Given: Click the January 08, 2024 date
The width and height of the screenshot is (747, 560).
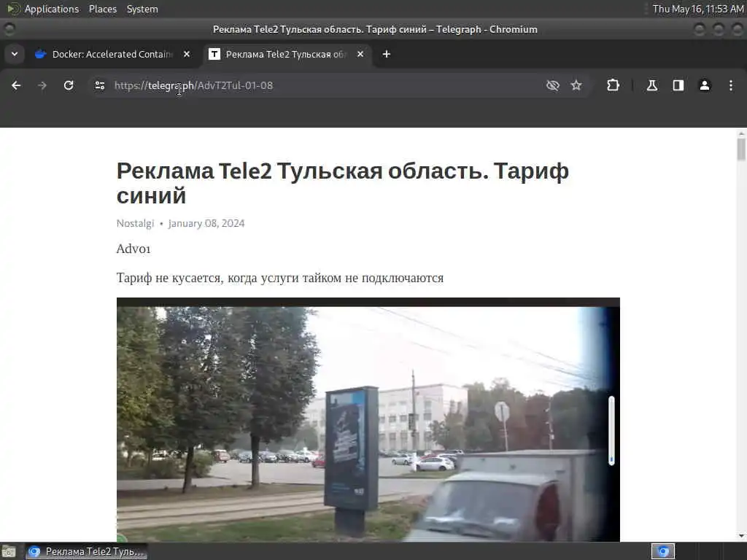Looking at the screenshot, I should click(x=206, y=223).
